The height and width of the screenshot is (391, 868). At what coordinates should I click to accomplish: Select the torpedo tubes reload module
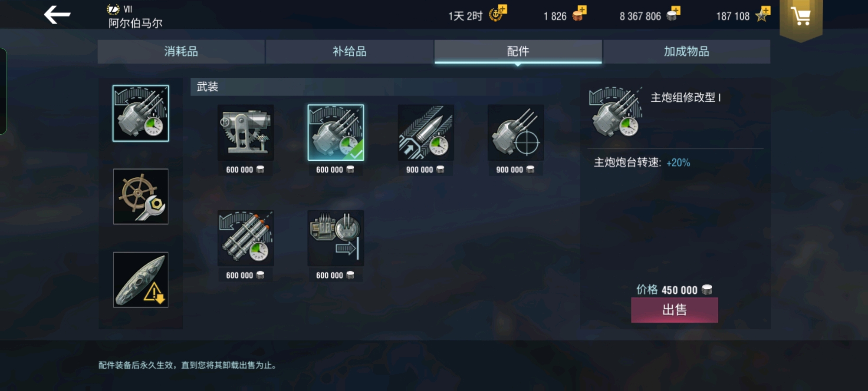(246, 238)
